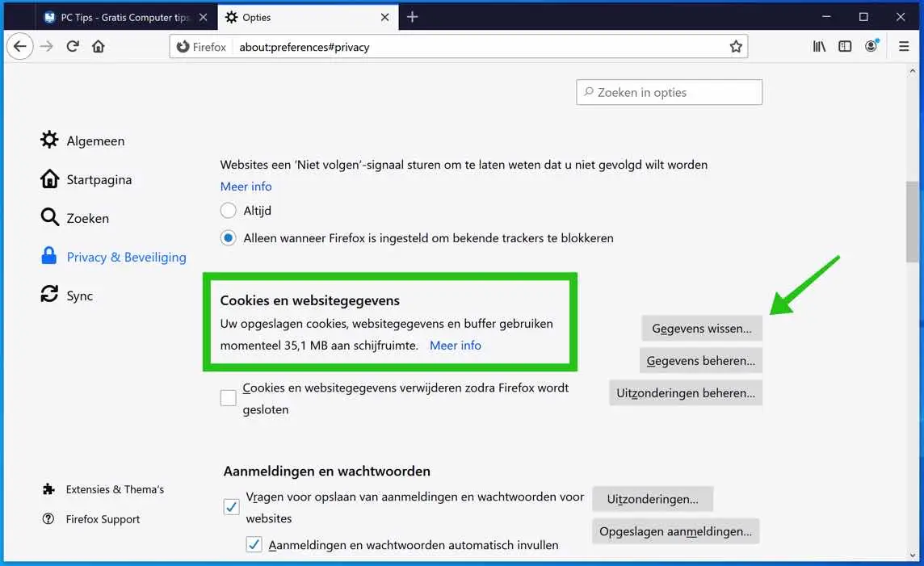Close the Opties tab
This screenshot has height=566, width=924.
coord(384,17)
